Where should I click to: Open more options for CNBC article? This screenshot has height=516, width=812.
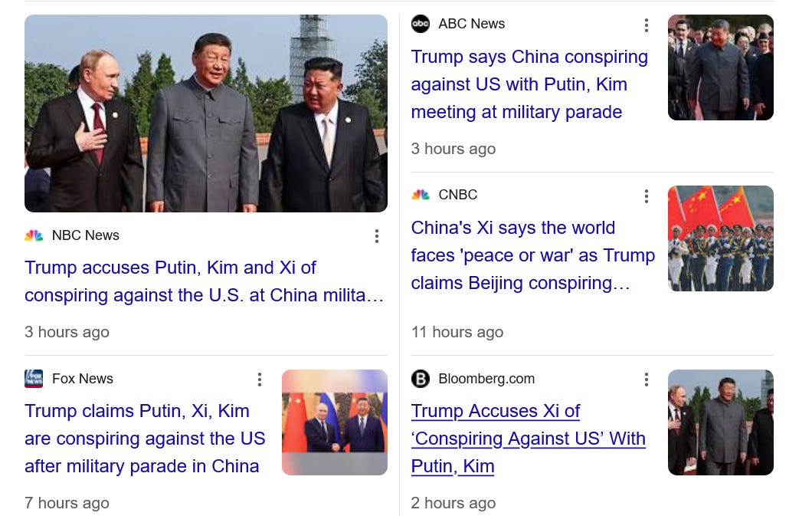point(646,196)
